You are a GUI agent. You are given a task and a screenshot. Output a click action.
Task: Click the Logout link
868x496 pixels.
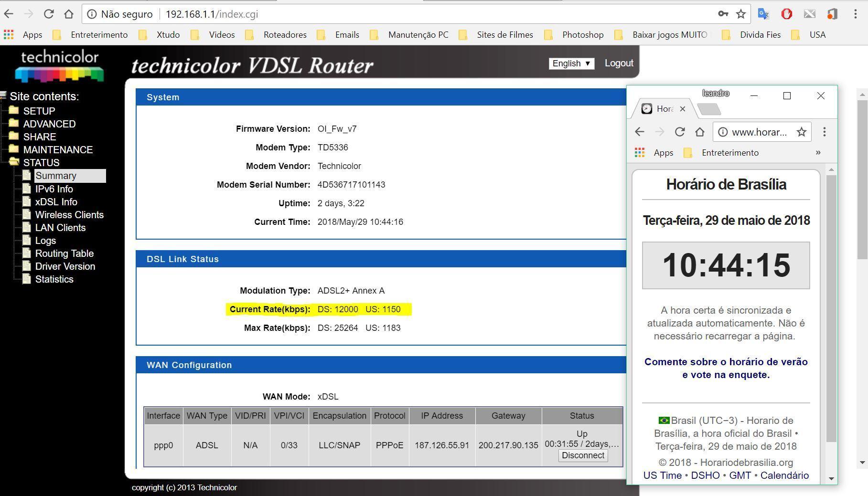pyautogui.click(x=619, y=63)
